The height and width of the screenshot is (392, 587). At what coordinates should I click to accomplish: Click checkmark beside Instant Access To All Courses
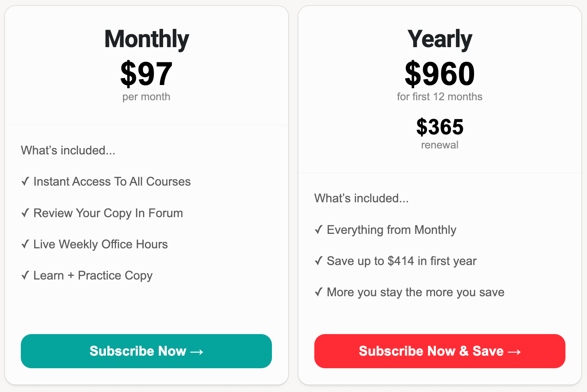point(25,182)
